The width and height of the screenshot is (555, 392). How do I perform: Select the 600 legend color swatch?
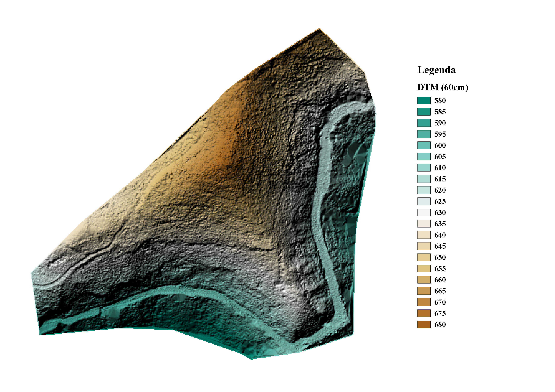(424, 145)
